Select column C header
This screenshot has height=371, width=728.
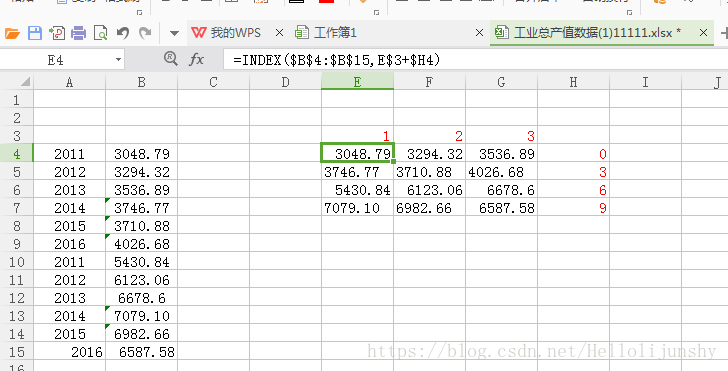214,82
